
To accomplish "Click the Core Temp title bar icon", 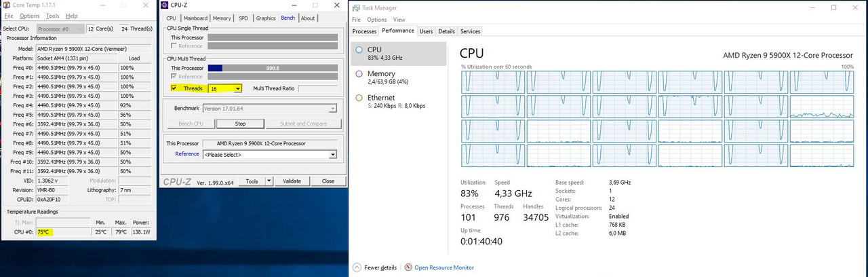I will tap(7, 5).
